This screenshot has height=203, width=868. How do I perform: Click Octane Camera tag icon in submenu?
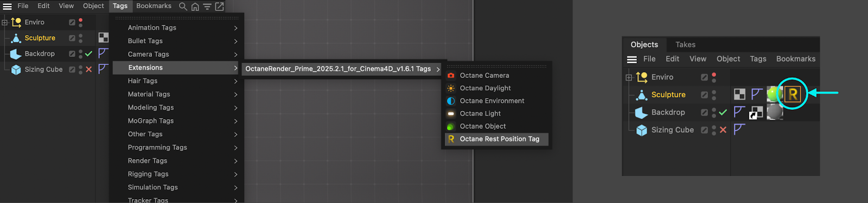pos(451,75)
